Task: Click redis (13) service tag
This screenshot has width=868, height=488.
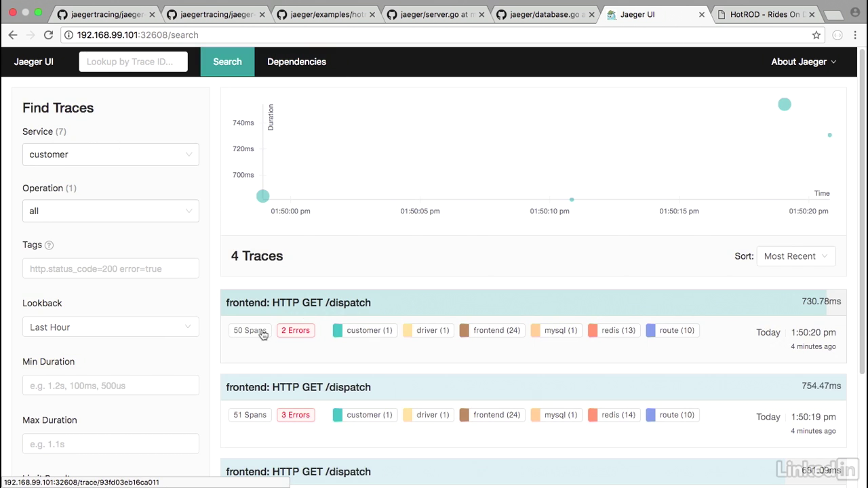Action: (x=613, y=331)
